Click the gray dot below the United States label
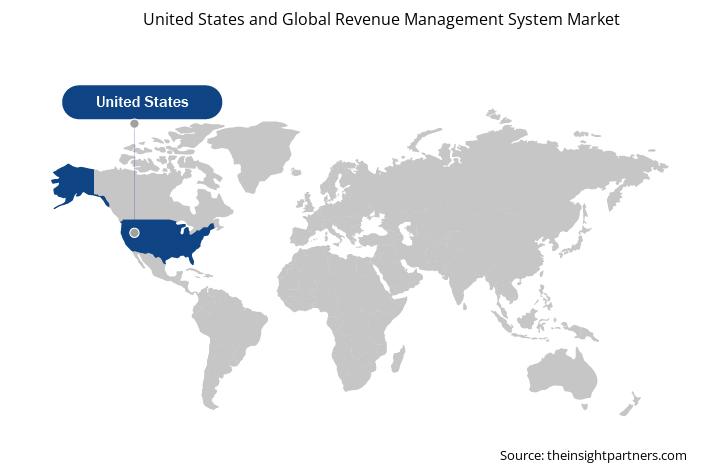Screen dimensions: 720x471 134,124
